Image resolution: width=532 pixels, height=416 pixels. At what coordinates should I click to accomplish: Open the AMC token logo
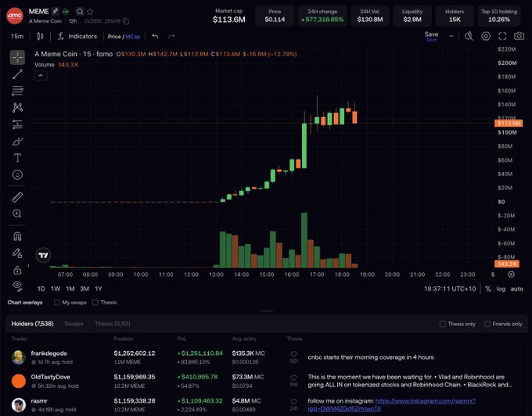pos(15,16)
